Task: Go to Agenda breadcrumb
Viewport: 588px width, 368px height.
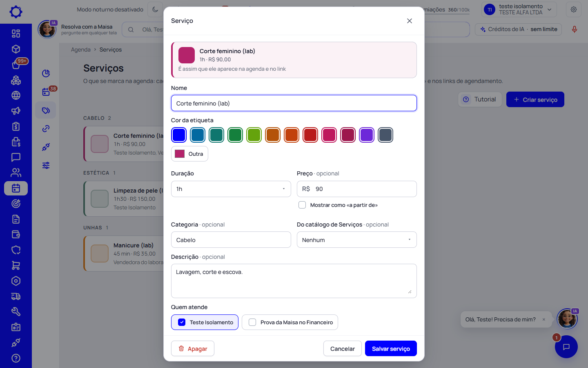Action: pyautogui.click(x=81, y=49)
